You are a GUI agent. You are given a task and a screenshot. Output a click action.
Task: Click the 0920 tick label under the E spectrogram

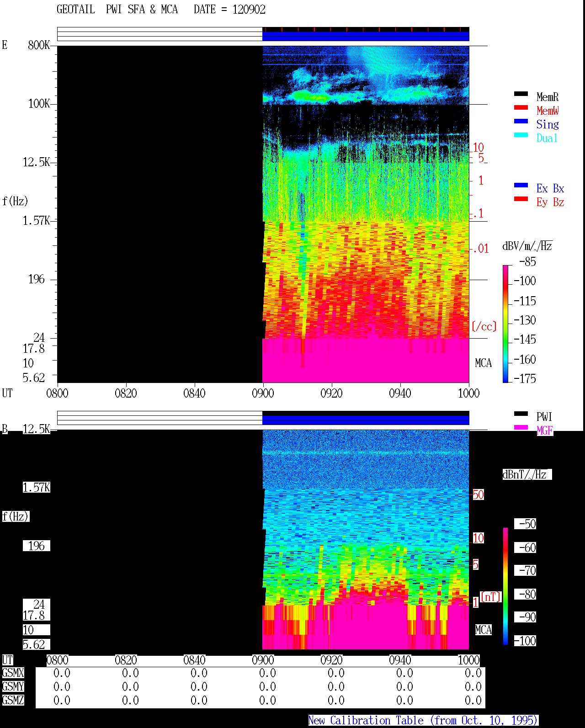[331, 393]
